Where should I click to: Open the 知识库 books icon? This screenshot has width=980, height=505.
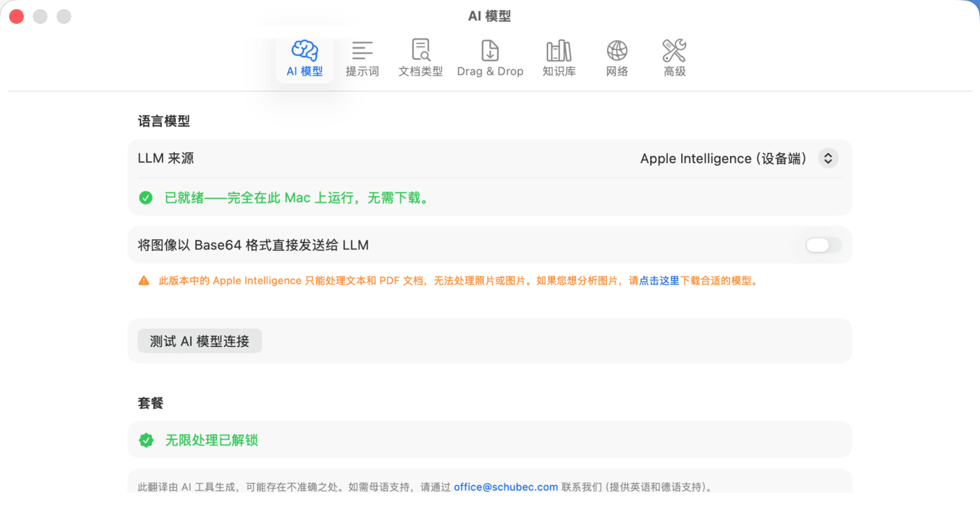[x=559, y=50]
